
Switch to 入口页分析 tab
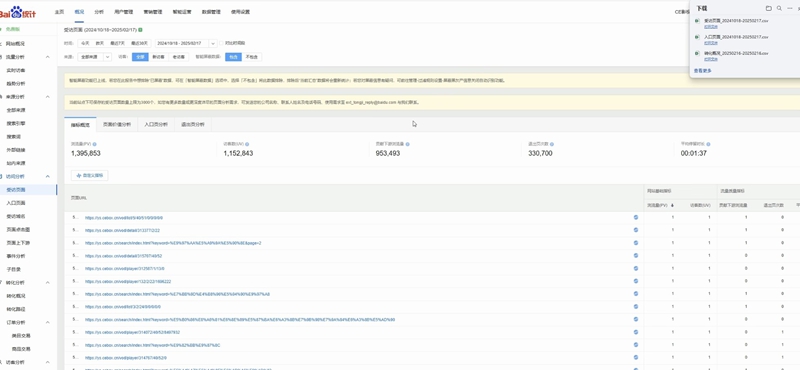[x=156, y=124]
